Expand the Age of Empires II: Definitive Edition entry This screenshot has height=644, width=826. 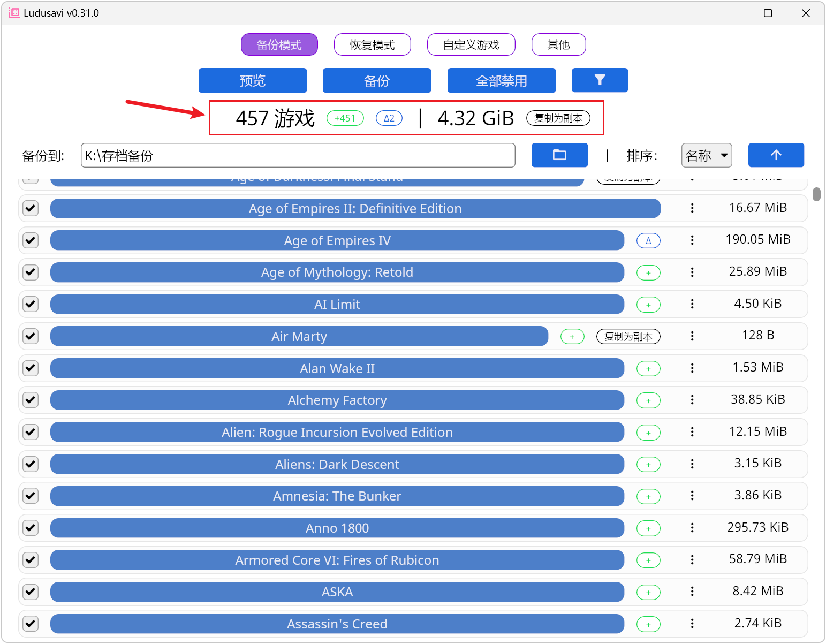click(x=355, y=208)
